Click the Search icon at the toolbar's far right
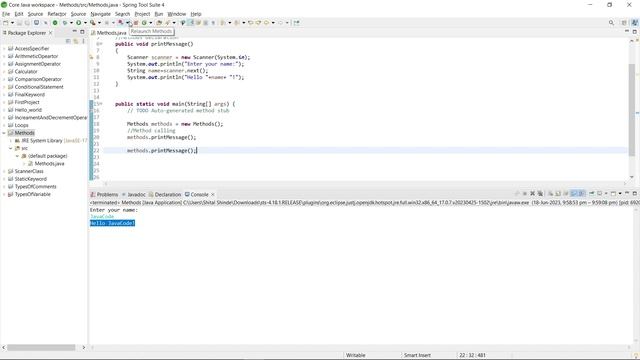 [x=611, y=23]
